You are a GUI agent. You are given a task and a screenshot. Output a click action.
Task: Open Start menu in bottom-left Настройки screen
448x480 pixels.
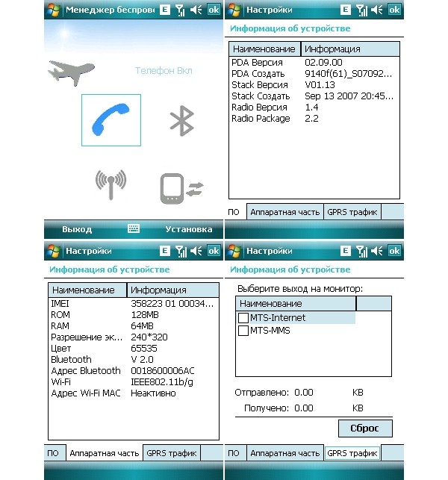pos(54,251)
